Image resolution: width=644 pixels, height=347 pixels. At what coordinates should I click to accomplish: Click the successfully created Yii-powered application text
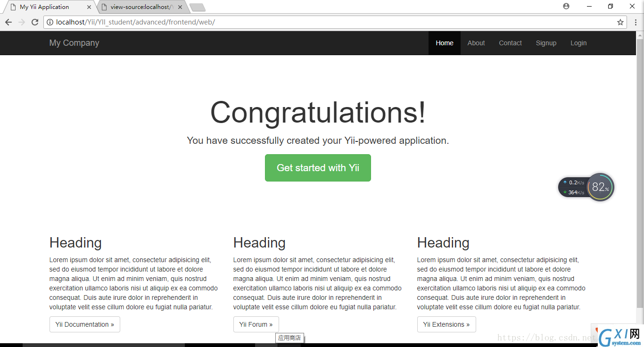(318, 140)
